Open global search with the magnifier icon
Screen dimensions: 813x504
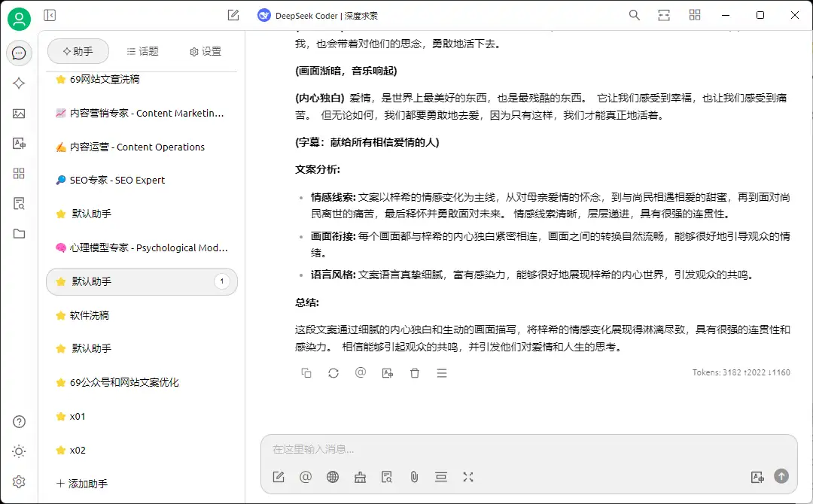pos(635,14)
